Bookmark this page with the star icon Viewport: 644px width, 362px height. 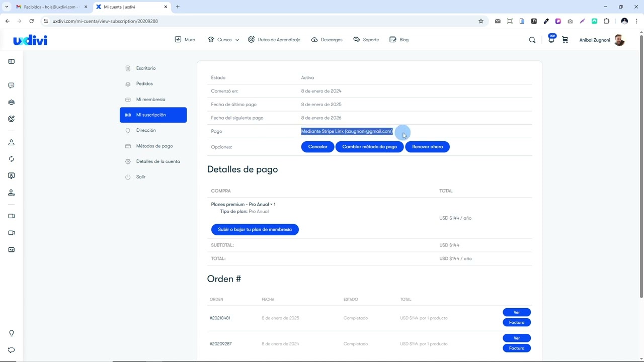481,21
